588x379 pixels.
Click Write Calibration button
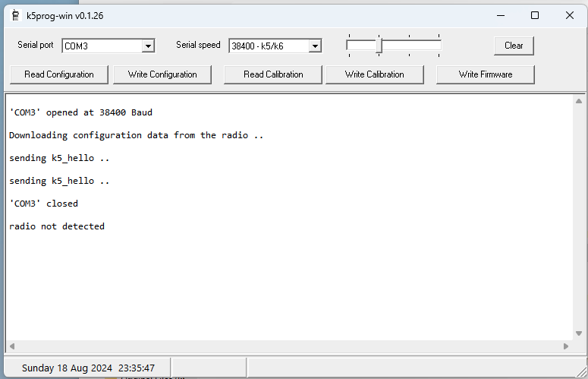point(375,74)
